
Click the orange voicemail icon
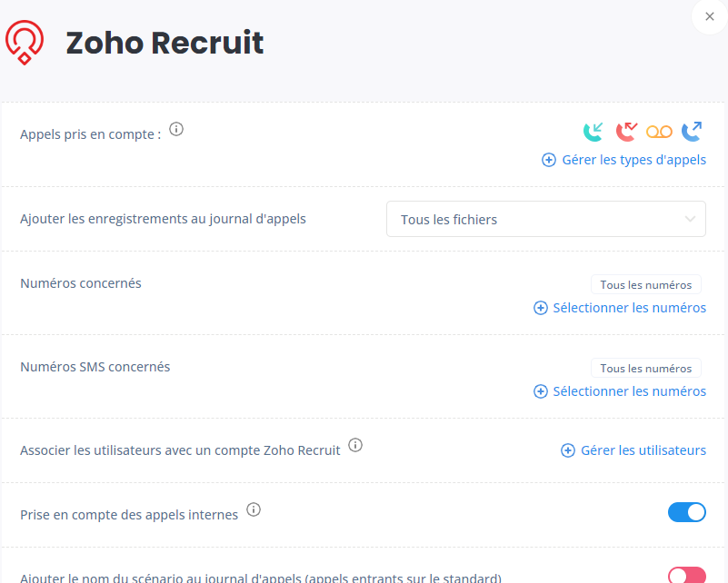click(x=659, y=132)
